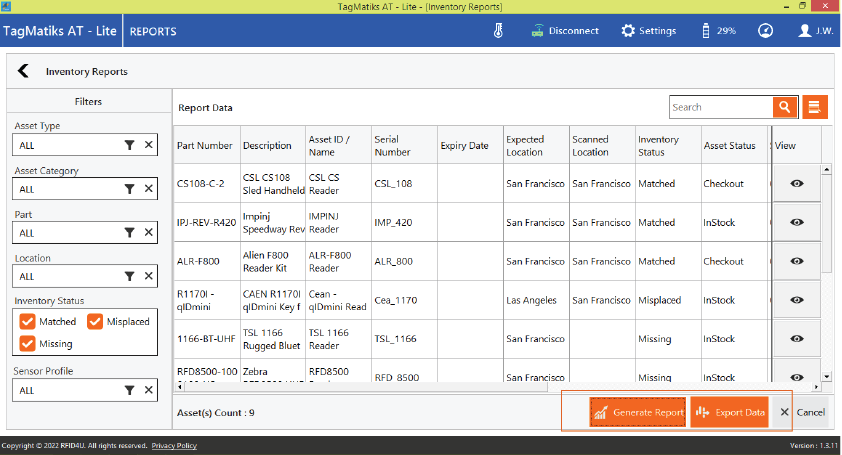Click into the Search input field
The height and width of the screenshot is (455, 842).
point(720,107)
